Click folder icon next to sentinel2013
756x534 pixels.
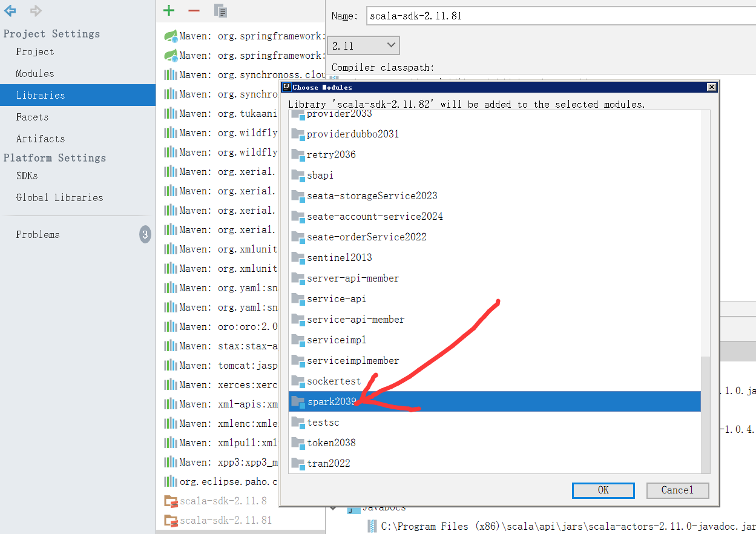297,258
